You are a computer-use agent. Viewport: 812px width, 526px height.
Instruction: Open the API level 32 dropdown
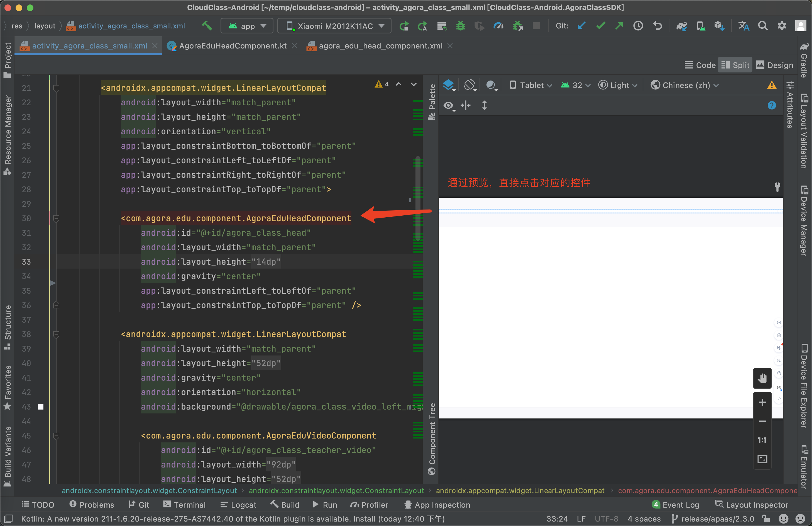click(x=575, y=85)
